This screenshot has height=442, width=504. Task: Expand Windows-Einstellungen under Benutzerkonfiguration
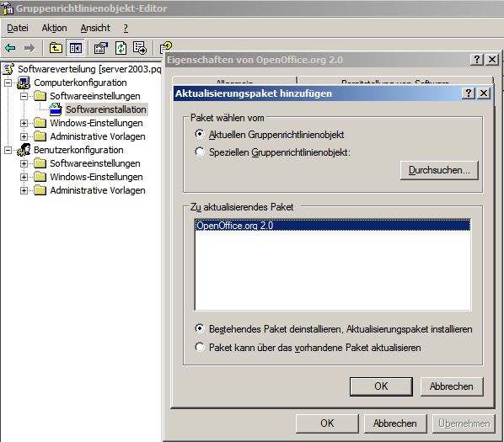(x=24, y=177)
